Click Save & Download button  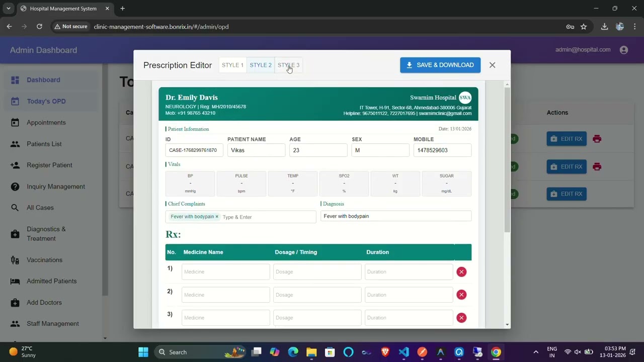coord(440,65)
